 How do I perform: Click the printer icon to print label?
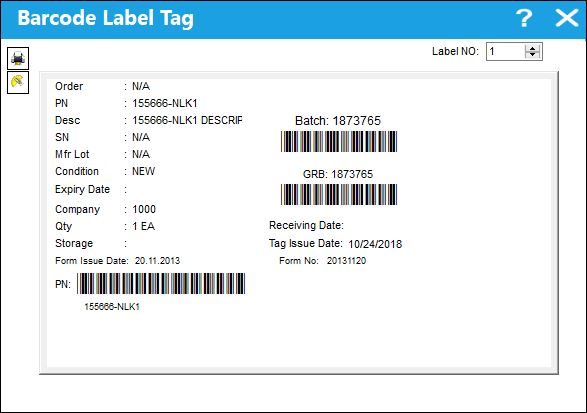coord(18,58)
